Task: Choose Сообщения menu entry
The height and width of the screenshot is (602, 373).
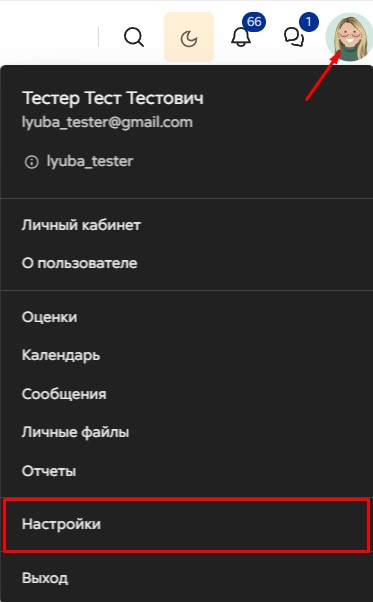Action: [x=186, y=394]
